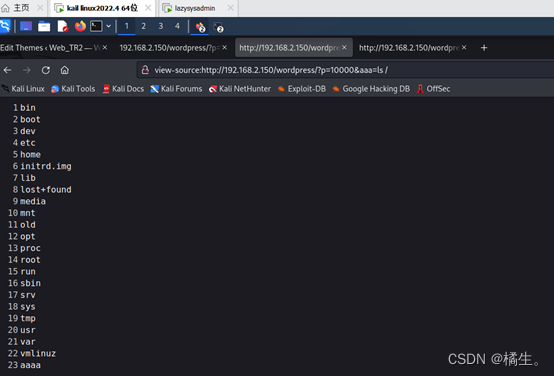Image resolution: width=554 pixels, height=376 pixels.
Task: Reload the current page
Action: 46,70
